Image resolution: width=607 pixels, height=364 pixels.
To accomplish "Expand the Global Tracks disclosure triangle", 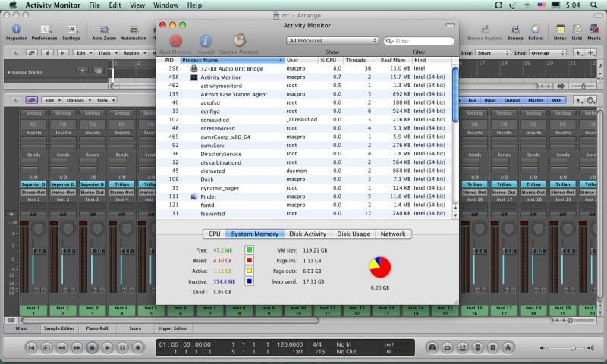I will click(7, 72).
